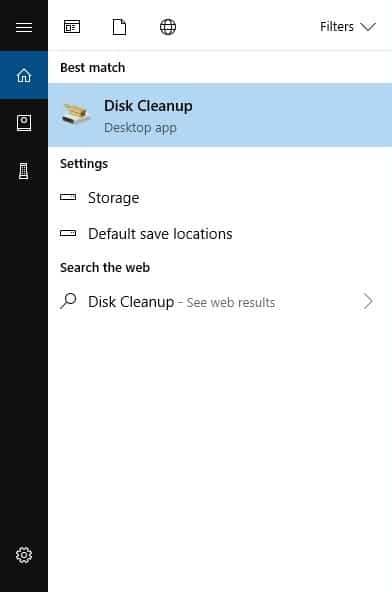Click the search magnifier icon
Viewport: 392px width, 592px height.
point(68,301)
